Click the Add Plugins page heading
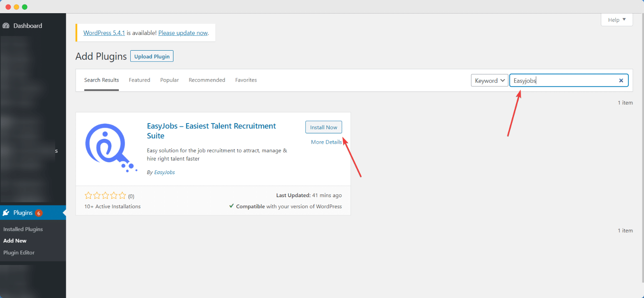 pos(101,56)
